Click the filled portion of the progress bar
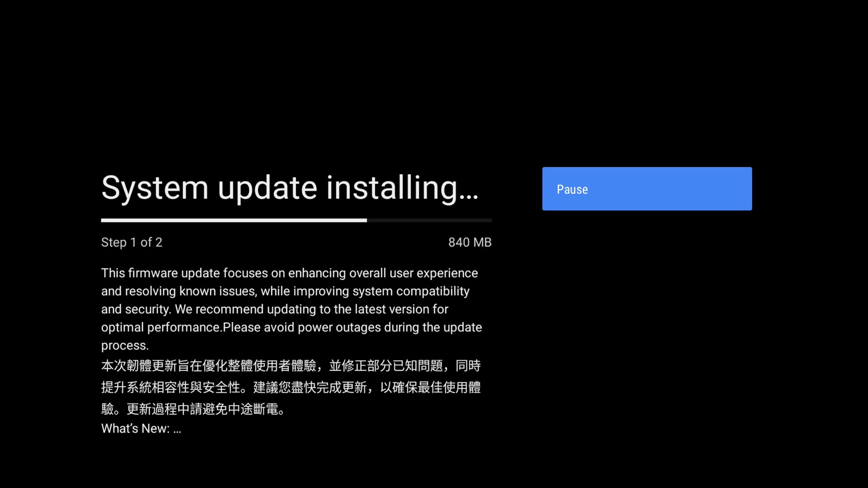868x488 pixels. pyautogui.click(x=234, y=221)
